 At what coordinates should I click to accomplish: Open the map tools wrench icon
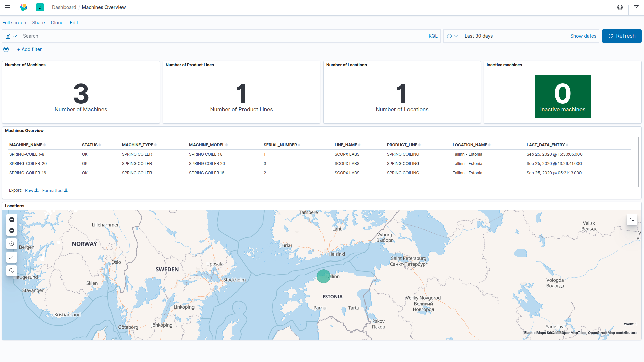[x=12, y=271]
